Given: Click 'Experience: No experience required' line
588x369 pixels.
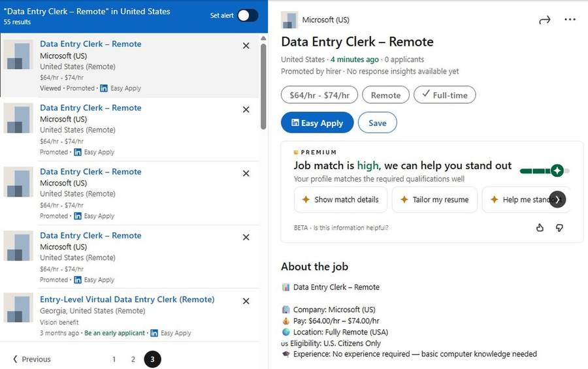Looking at the screenshot, I should click(409, 354).
